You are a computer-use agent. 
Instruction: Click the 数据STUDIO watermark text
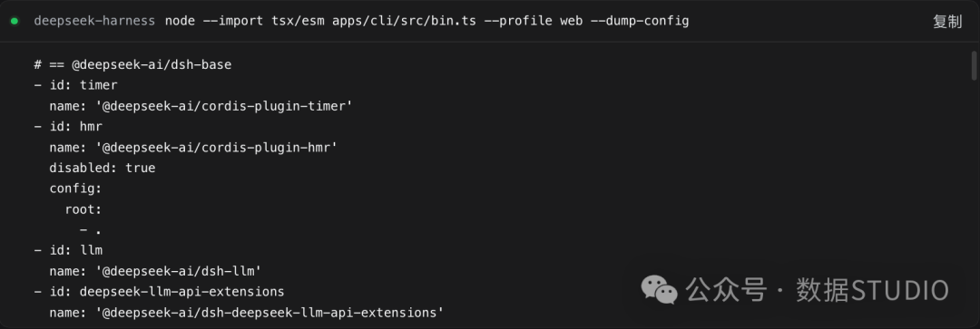point(873,290)
